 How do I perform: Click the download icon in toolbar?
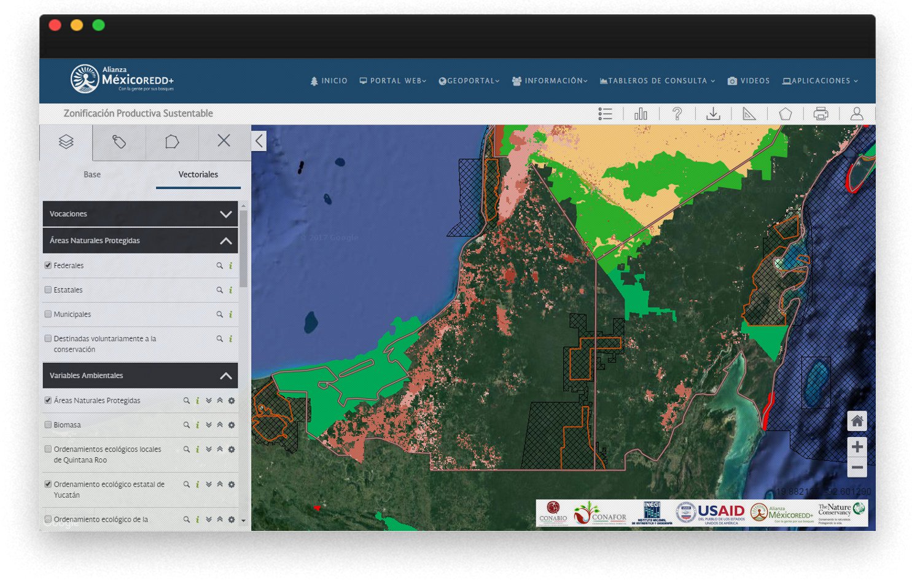(713, 114)
